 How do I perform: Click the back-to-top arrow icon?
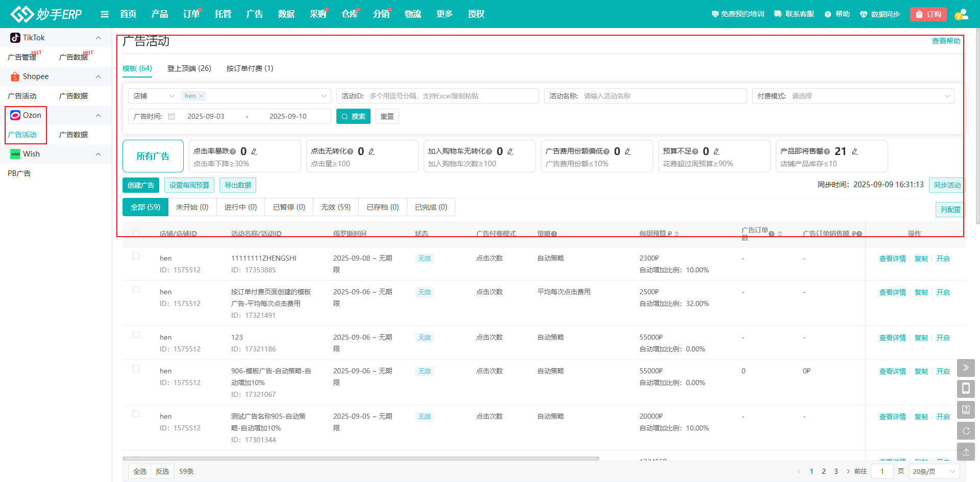pos(966,452)
